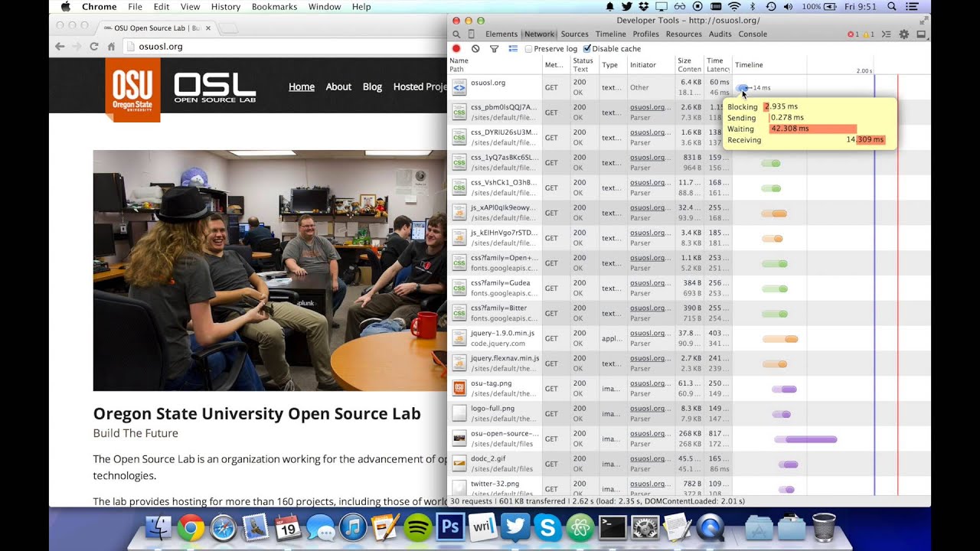This screenshot has height=551, width=980.
Task: Click Chrome's home icon
Action: [111, 47]
